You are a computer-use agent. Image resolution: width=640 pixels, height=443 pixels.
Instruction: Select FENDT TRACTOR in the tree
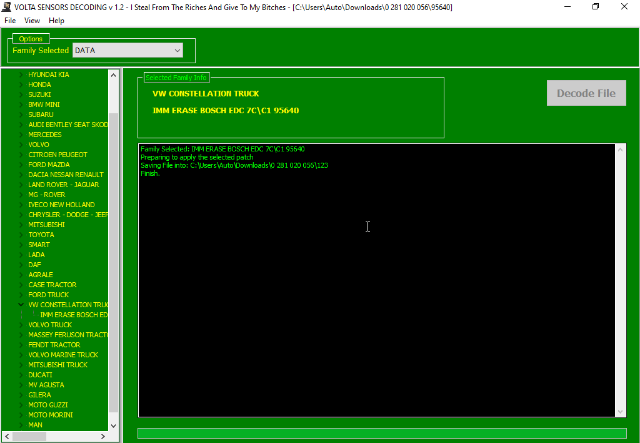tap(54, 345)
